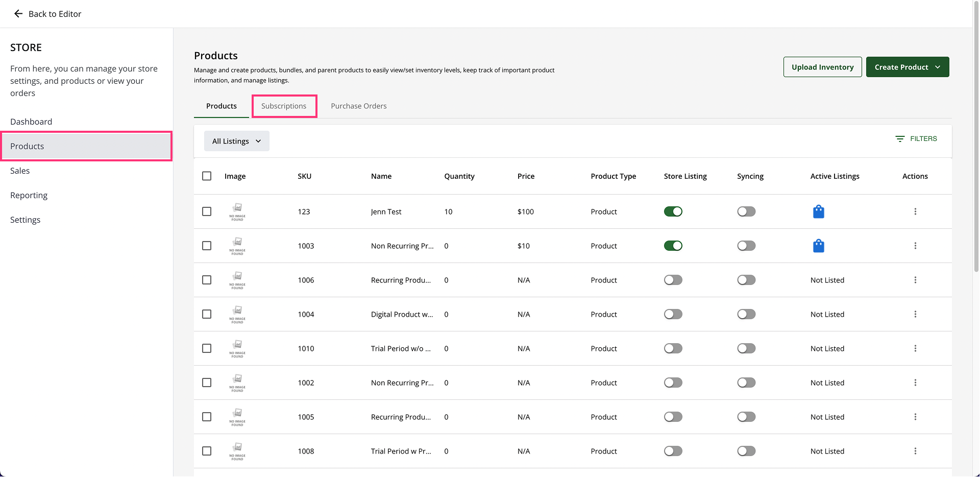Open three-dot actions for SKU 1006
Viewport: 980px width, 477px height.
[x=915, y=280]
